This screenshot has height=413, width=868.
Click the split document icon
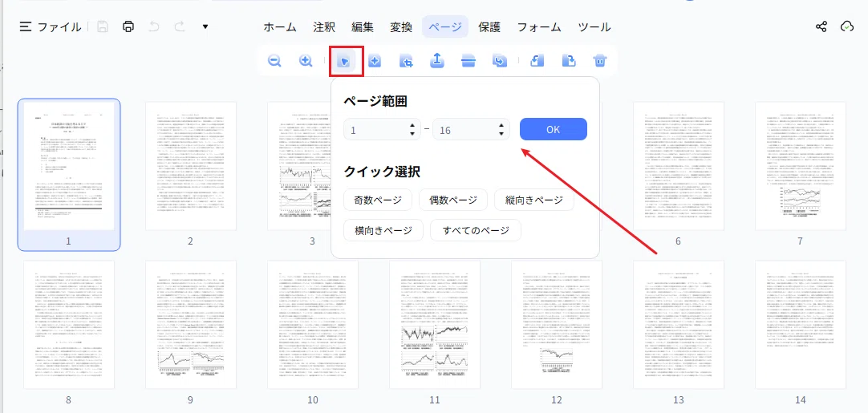pos(468,61)
